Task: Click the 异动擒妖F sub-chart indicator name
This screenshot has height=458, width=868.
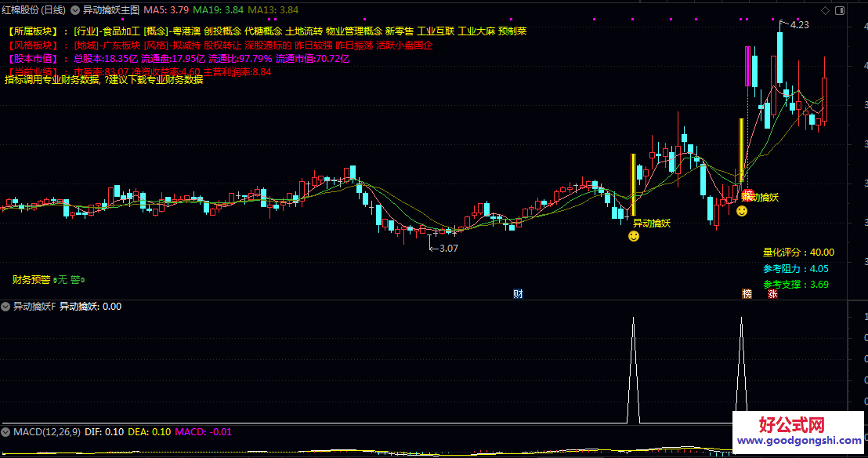Action: [34, 307]
